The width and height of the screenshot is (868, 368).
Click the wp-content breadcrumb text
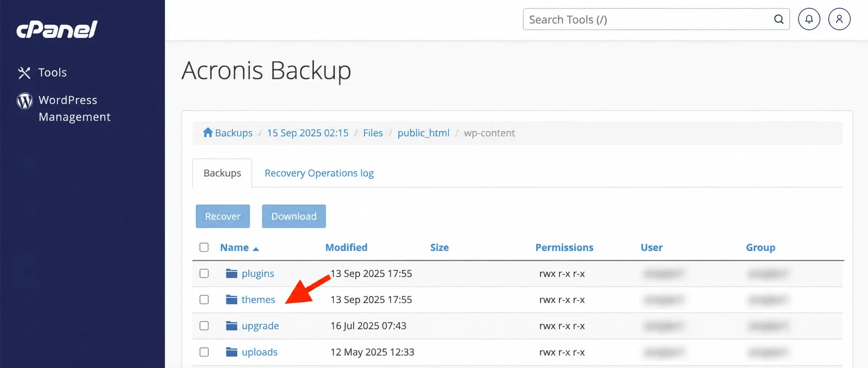489,133
